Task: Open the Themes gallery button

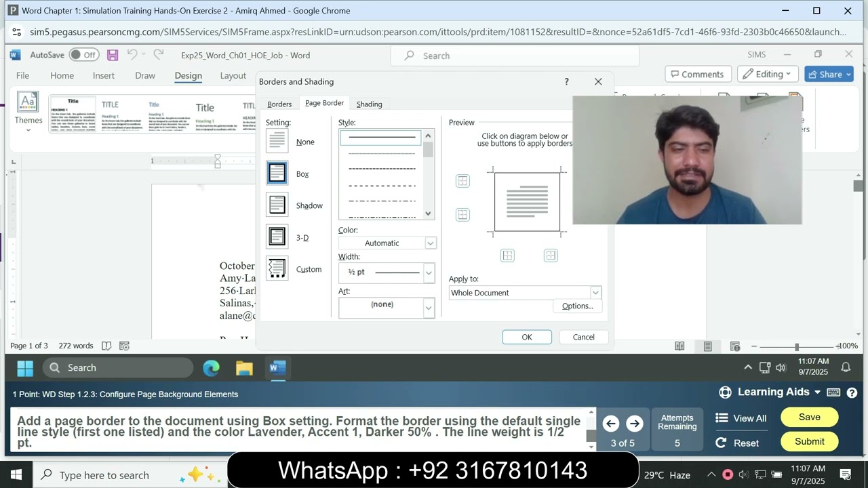Action: point(28,110)
